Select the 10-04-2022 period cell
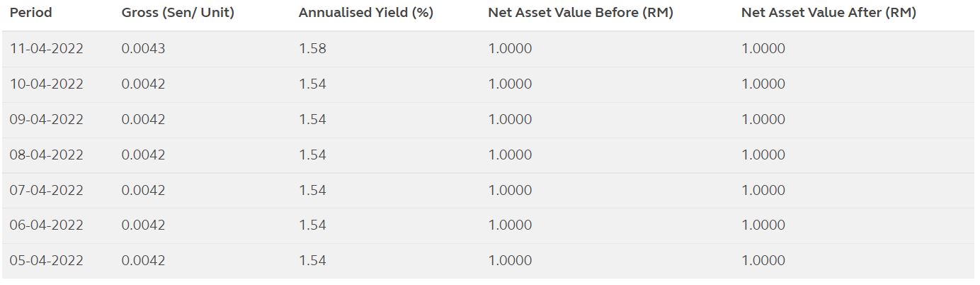Image resolution: width=980 pixels, height=285 pixels. 46,84
